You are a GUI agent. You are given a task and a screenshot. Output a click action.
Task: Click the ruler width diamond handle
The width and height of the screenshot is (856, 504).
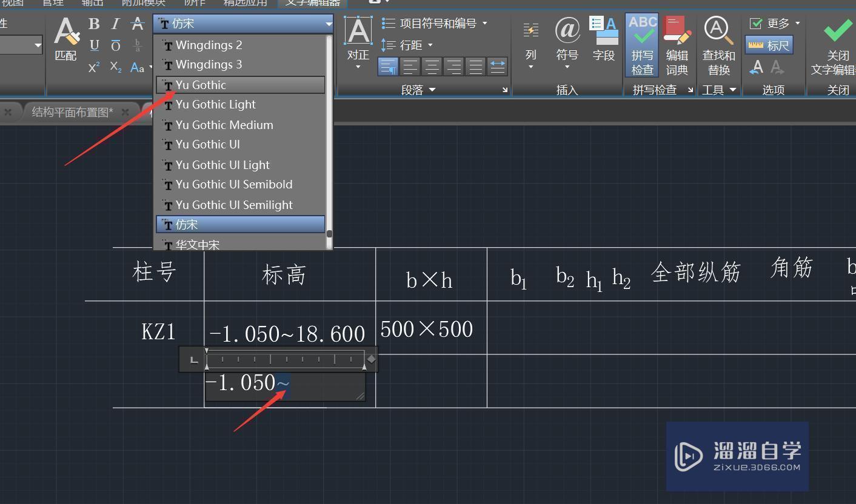point(372,359)
